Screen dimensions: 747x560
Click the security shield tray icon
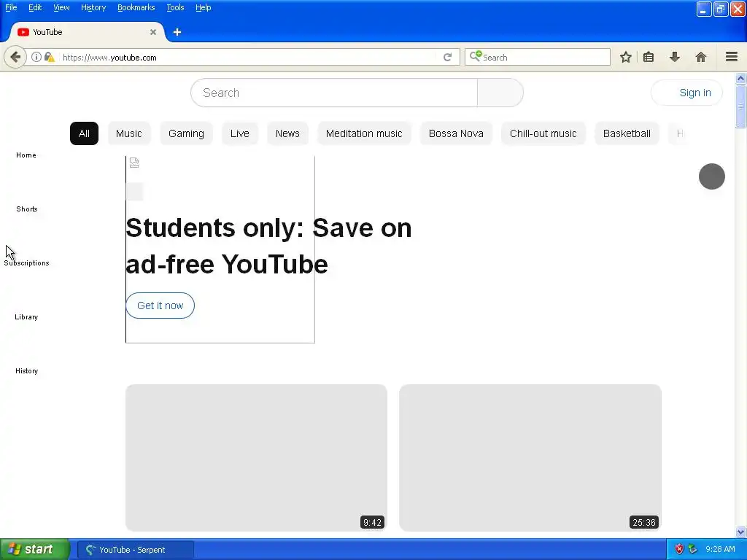(679, 549)
